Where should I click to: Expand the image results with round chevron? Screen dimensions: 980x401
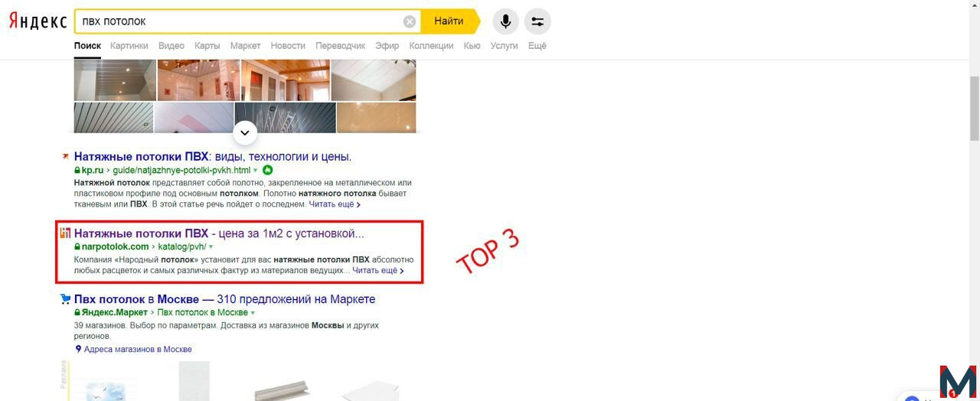point(245,132)
